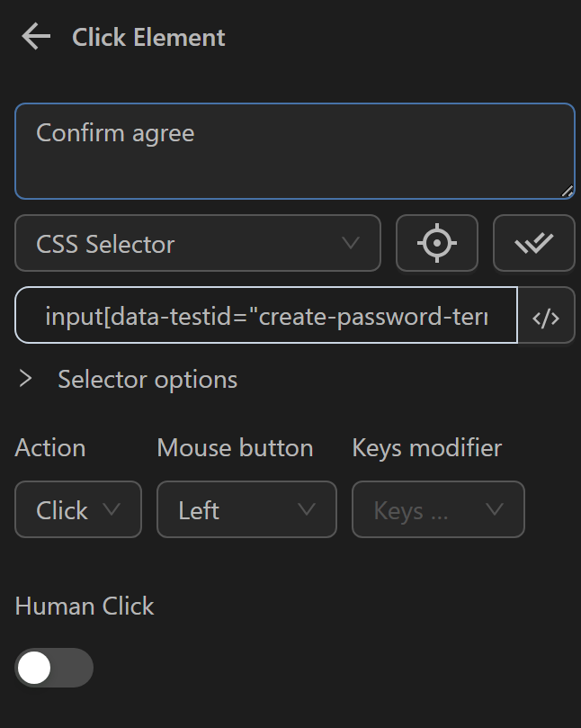The image size is (581, 728).
Task: Click the Selector options label
Action: [147, 379]
